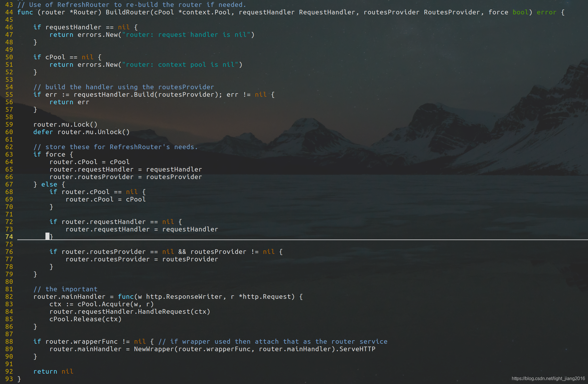The width and height of the screenshot is (588, 384).
Task: Click cPool.Release(ctx) on line 85
Action: [x=85, y=319]
